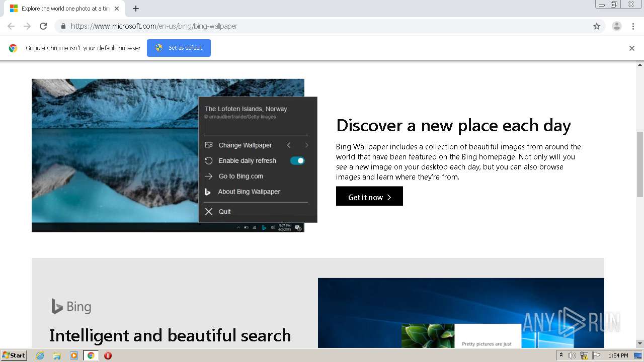This screenshot has width=644, height=362.
Task: Close the Explore the world tab
Action: click(117, 9)
